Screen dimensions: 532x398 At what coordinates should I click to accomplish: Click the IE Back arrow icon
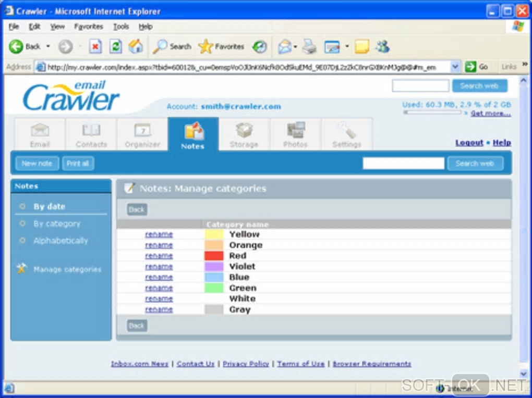coord(16,47)
